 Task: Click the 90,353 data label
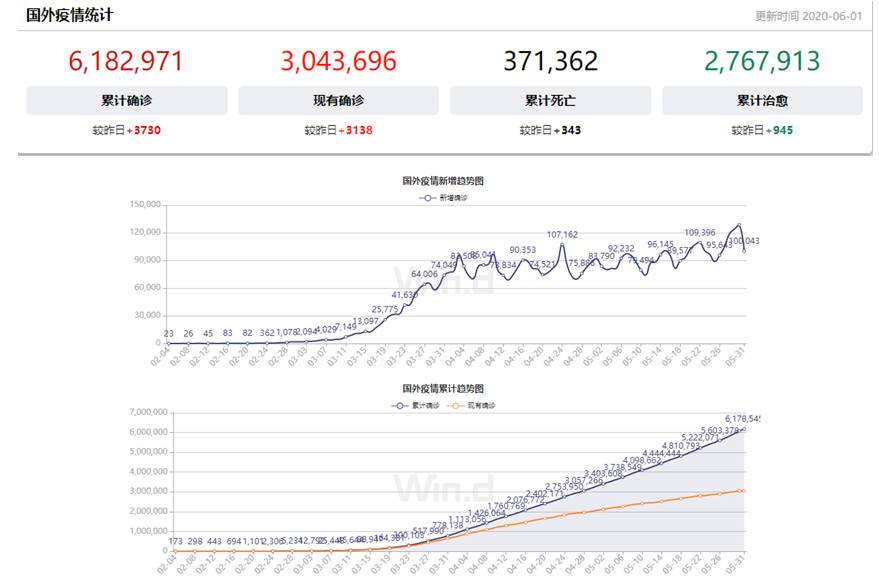[x=522, y=249]
